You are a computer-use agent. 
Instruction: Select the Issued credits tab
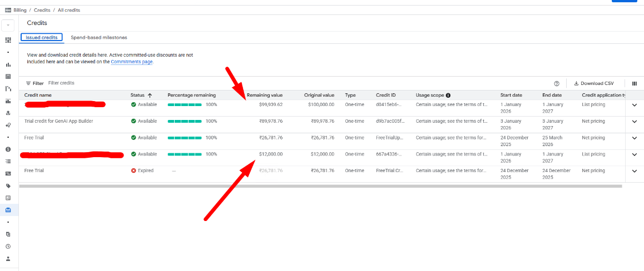click(42, 37)
